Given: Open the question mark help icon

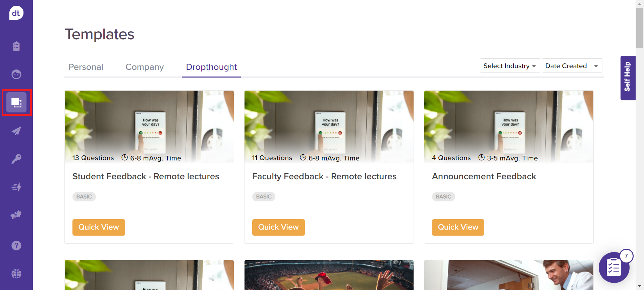Looking at the screenshot, I should (x=16, y=246).
